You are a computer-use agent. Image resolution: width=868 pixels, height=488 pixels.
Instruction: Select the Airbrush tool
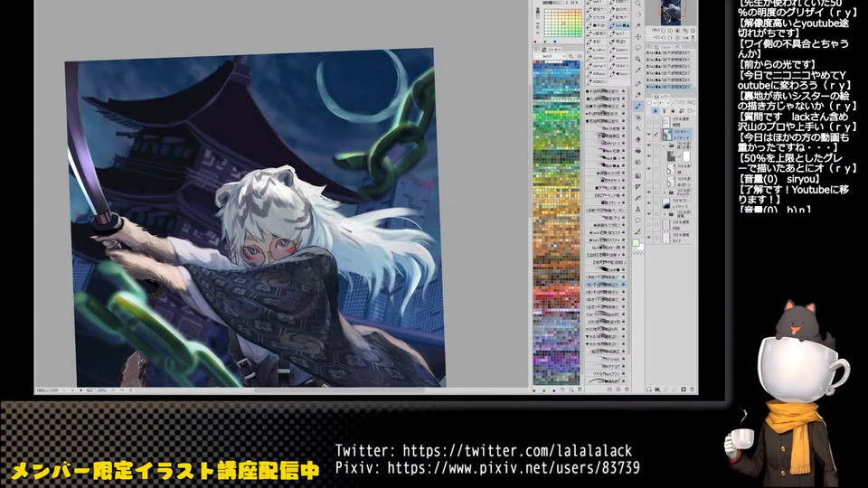(x=638, y=117)
